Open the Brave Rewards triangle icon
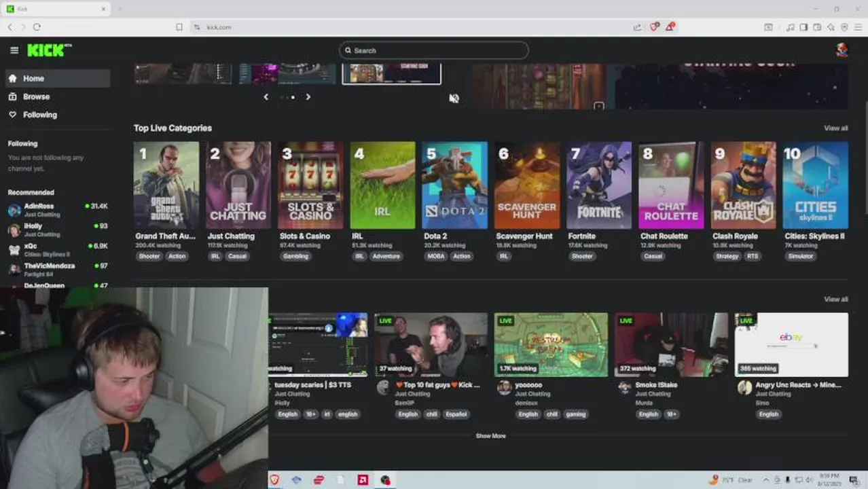Screen dimensions: 868x489 (x=670, y=27)
